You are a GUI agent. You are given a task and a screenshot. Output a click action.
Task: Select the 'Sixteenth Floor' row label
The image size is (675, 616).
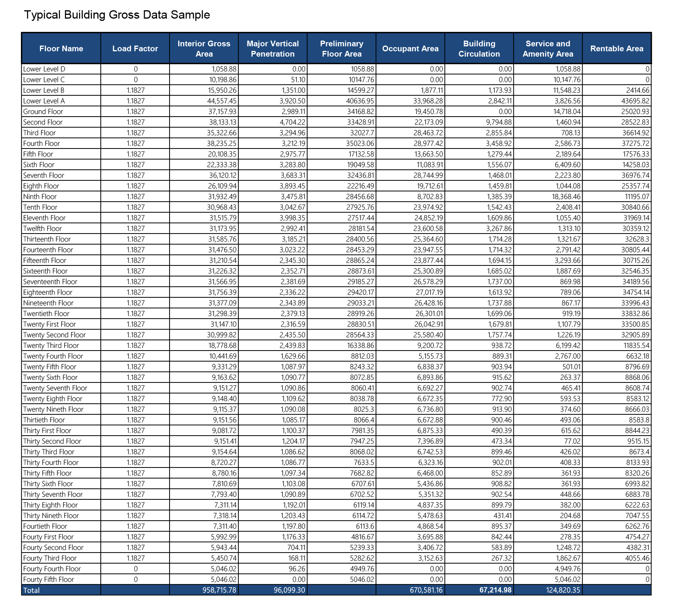click(x=46, y=271)
